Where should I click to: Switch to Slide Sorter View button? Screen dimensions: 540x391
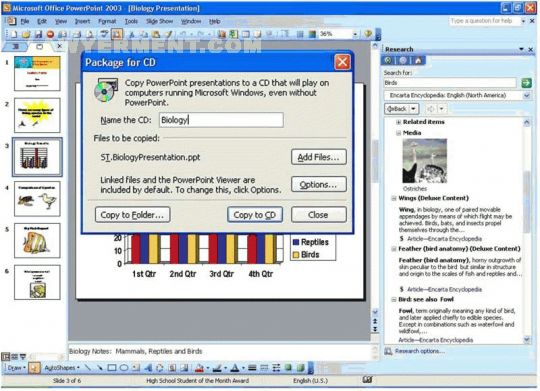pyautogui.click(x=14, y=356)
